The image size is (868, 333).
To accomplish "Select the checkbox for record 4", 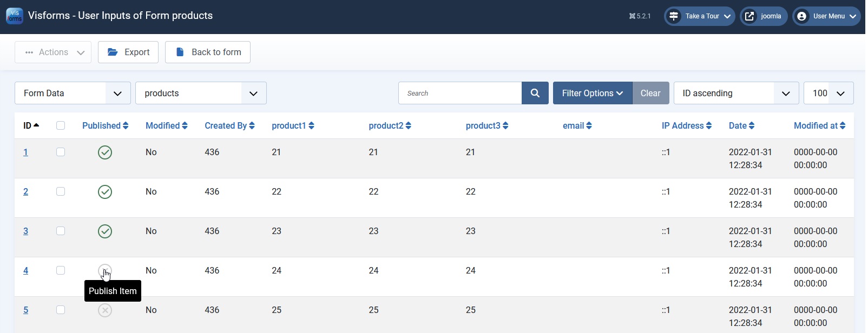I will (61, 270).
